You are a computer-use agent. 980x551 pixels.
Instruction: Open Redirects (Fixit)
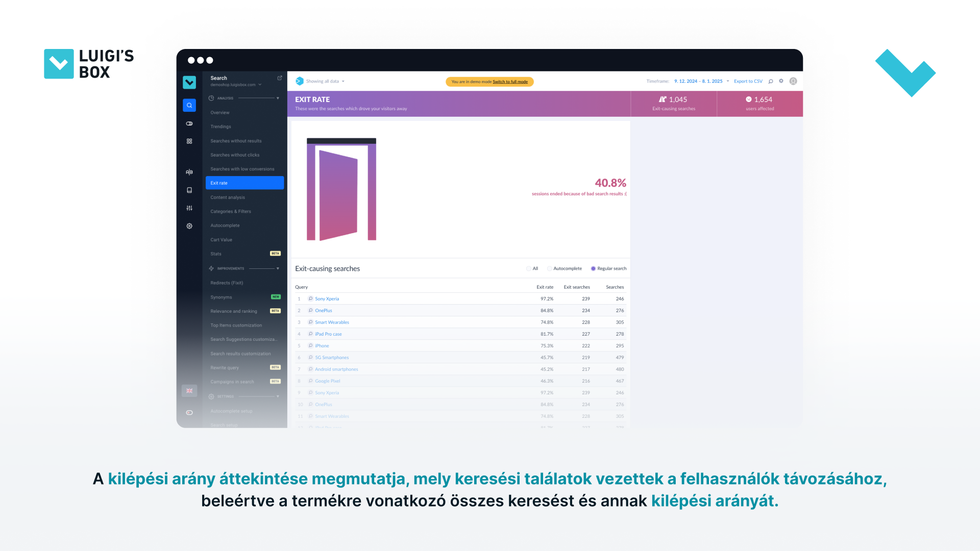(x=227, y=283)
